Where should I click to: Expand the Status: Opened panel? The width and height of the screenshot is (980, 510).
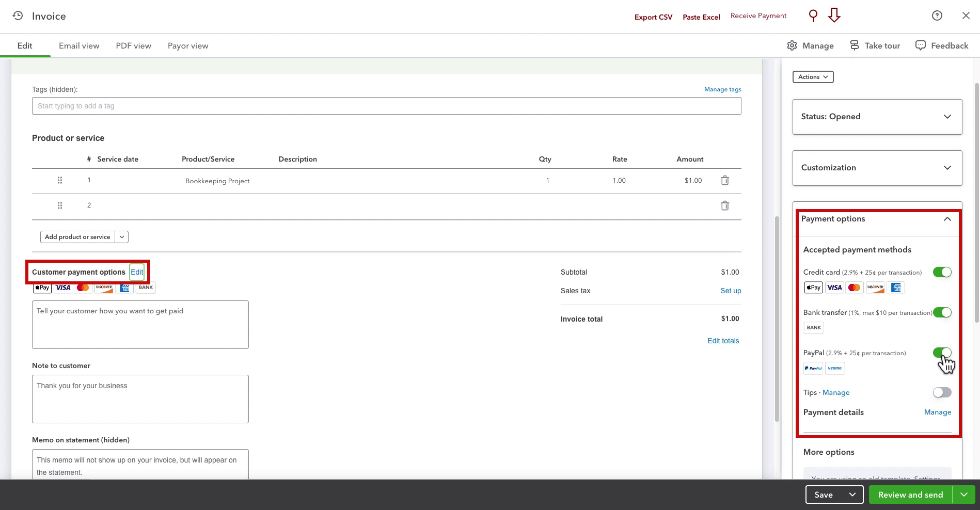pyautogui.click(x=877, y=117)
